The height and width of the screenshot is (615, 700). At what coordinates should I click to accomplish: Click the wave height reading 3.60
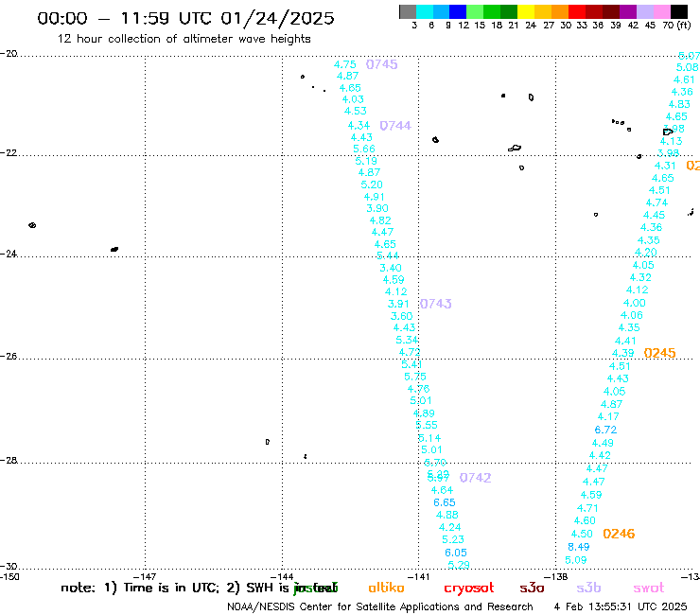[401, 316]
